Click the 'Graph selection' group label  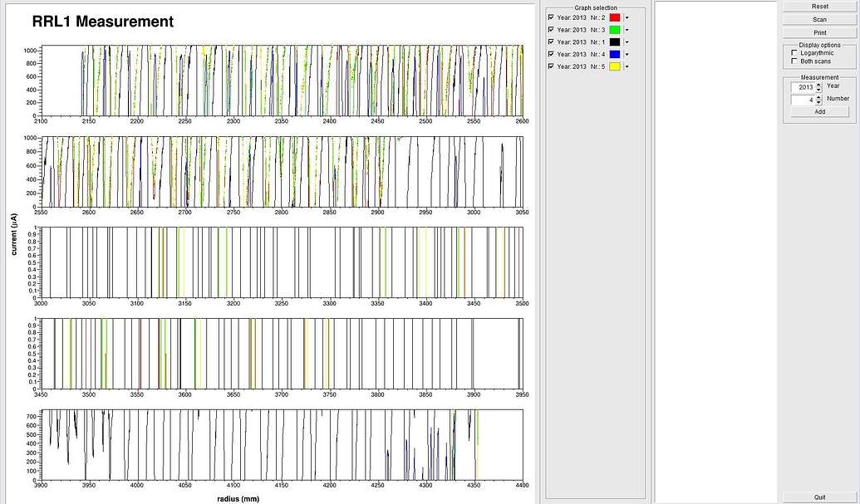tap(596, 7)
